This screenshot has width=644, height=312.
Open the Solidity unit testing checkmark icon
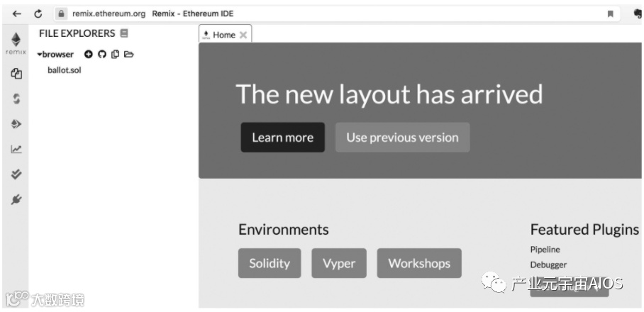click(x=16, y=174)
